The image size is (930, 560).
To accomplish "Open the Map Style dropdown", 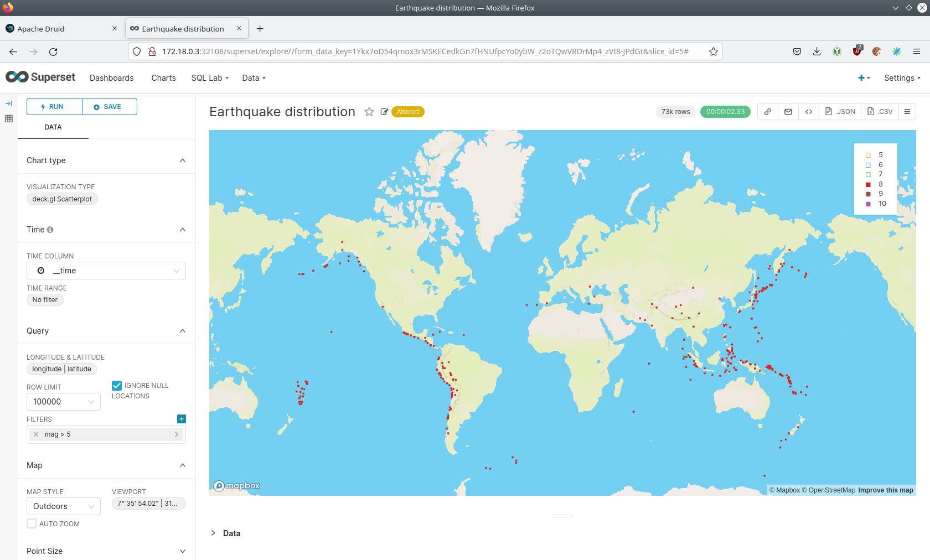I will coord(64,506).
